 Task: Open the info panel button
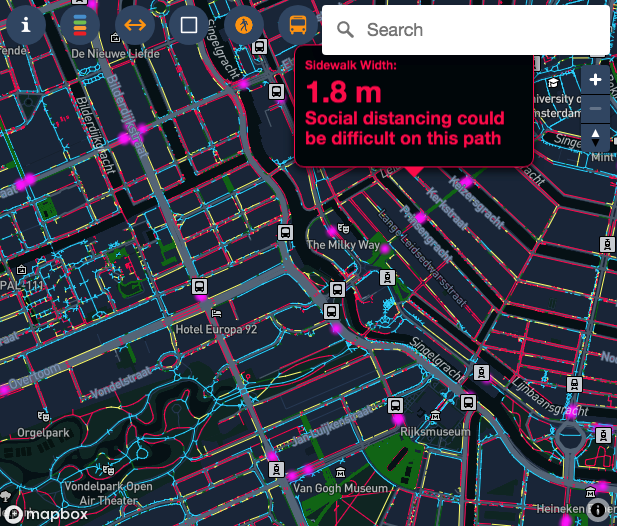(26, 25)
